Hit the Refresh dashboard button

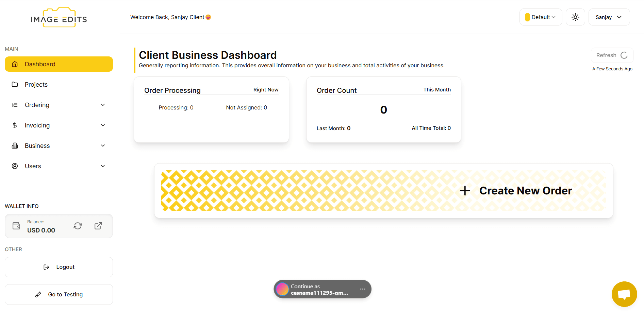pos(612,55)
